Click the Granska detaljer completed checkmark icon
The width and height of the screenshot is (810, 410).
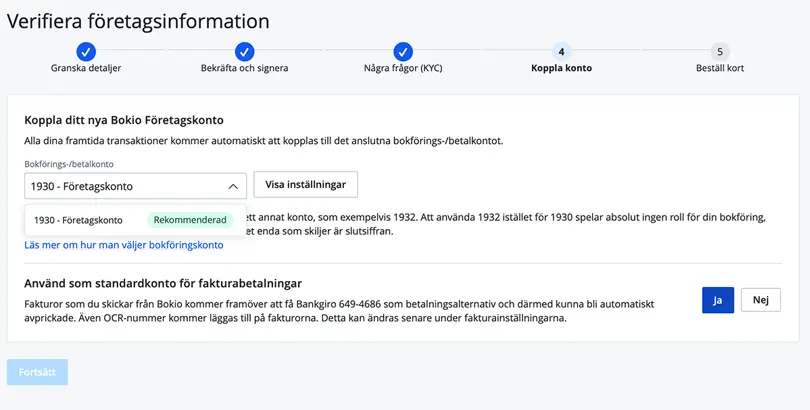86,51
